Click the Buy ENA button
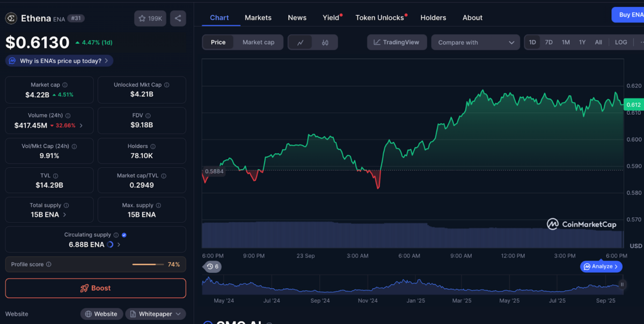Screen dimensions: 644x324 tap(628, 15)
